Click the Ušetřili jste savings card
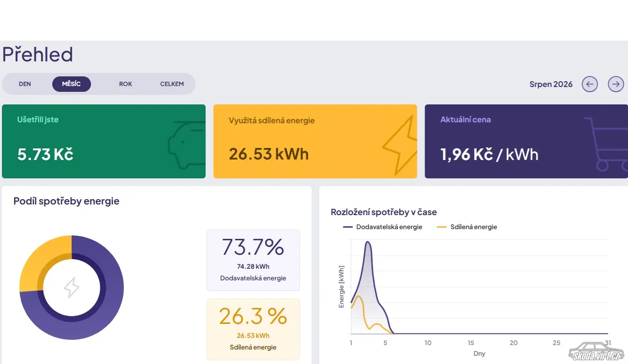 tap(104, 141)
